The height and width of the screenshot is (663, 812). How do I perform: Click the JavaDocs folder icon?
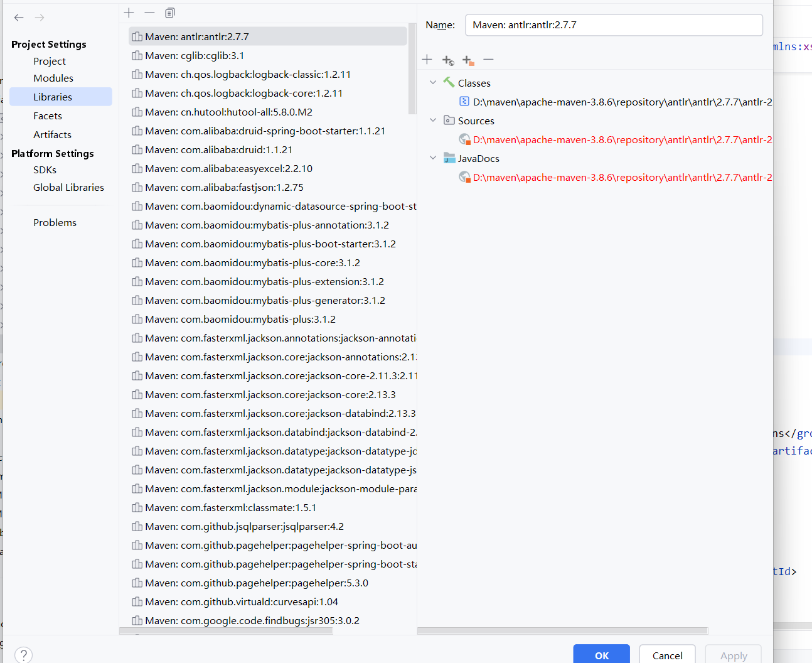(449, 158)
